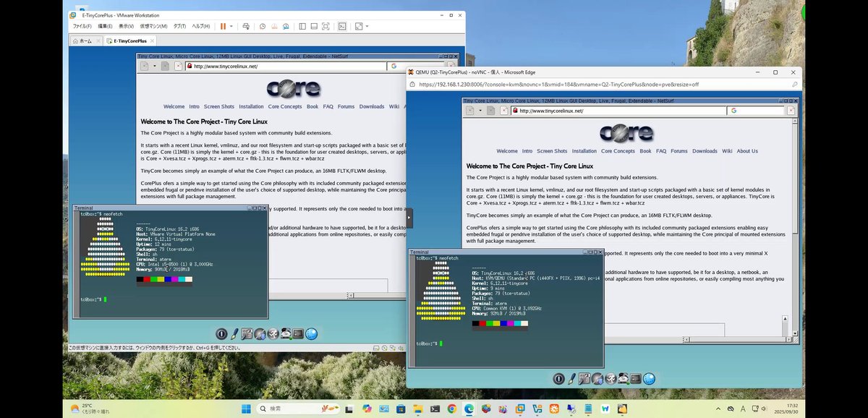Click the wbar Exit power icon in VMware guest

(x=221, y=334)
